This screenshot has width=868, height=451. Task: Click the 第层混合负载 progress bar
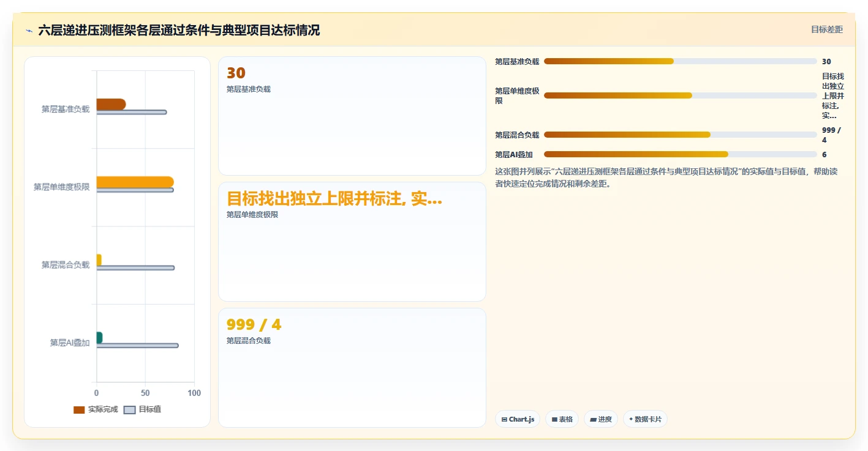coord(681,135)
